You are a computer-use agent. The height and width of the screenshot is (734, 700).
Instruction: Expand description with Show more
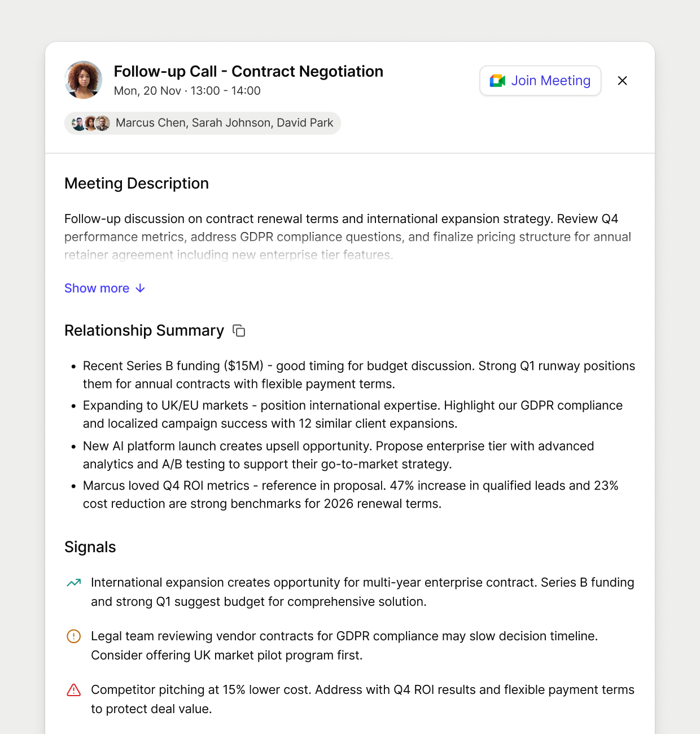pos(105,289)
